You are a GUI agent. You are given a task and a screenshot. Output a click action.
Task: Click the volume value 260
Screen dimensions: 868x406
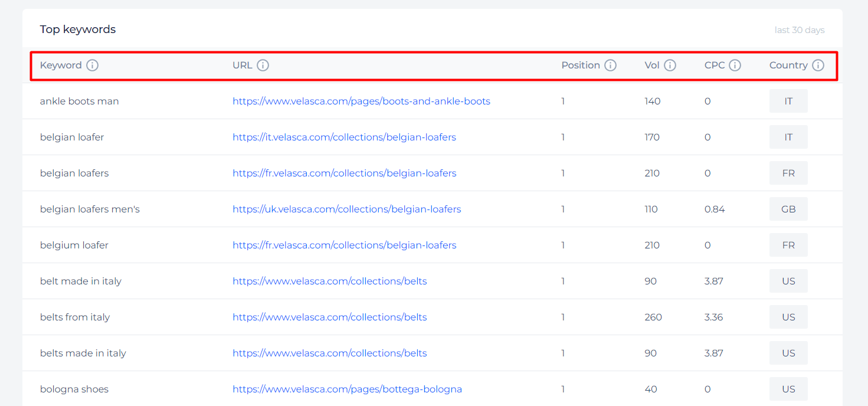point(653,317)
